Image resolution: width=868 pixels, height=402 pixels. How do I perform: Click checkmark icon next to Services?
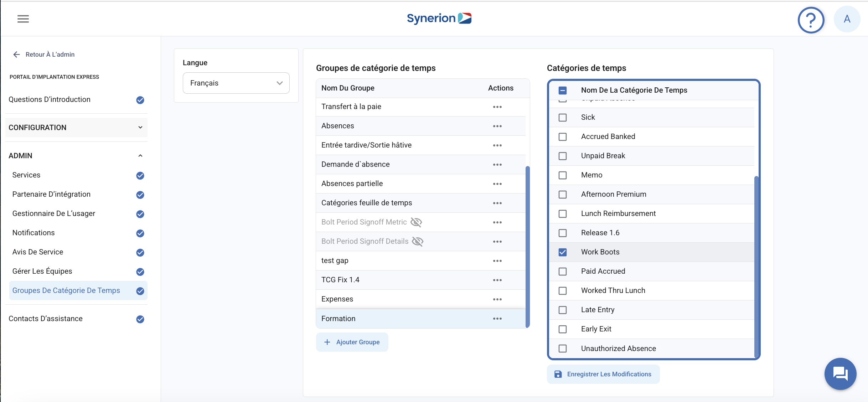pyautogui.click(x=140, y=176)
